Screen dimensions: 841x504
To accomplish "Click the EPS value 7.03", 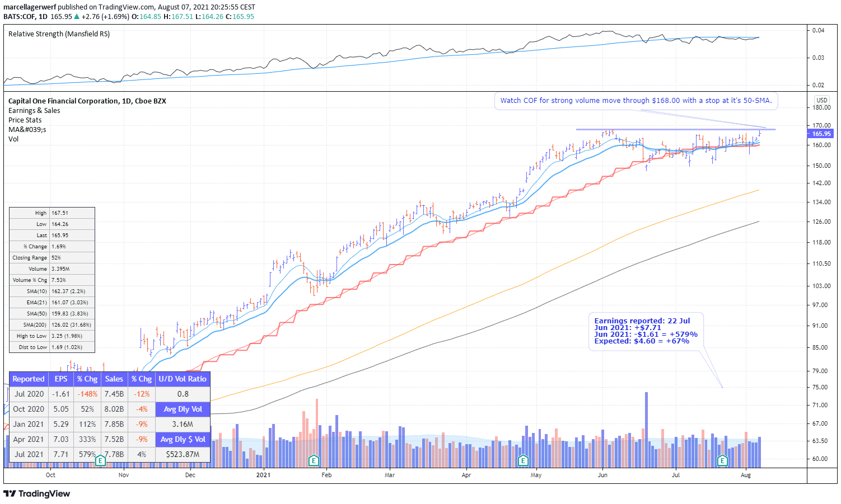I will pyautogui.click(x=61, y=440).
